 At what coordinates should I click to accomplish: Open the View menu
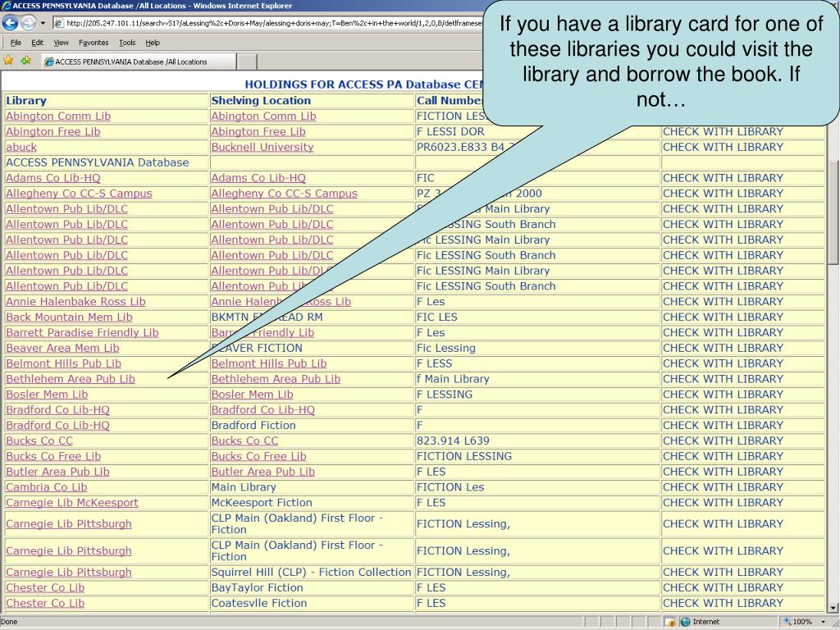pyautogui.click(x=61, y=43)
